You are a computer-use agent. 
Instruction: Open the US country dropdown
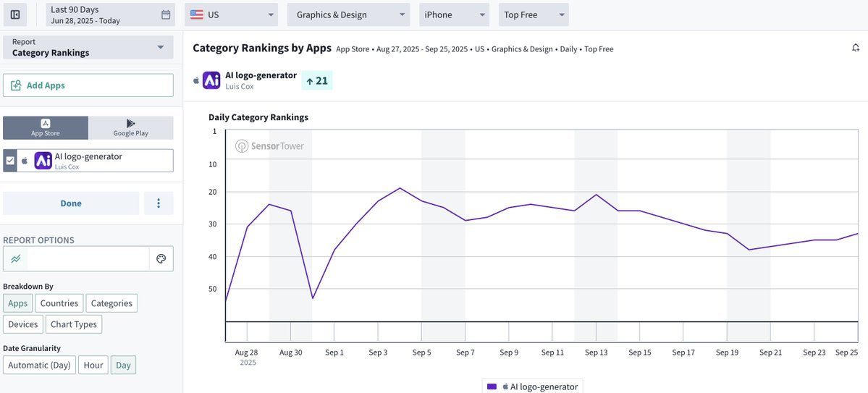coord(232,14)
